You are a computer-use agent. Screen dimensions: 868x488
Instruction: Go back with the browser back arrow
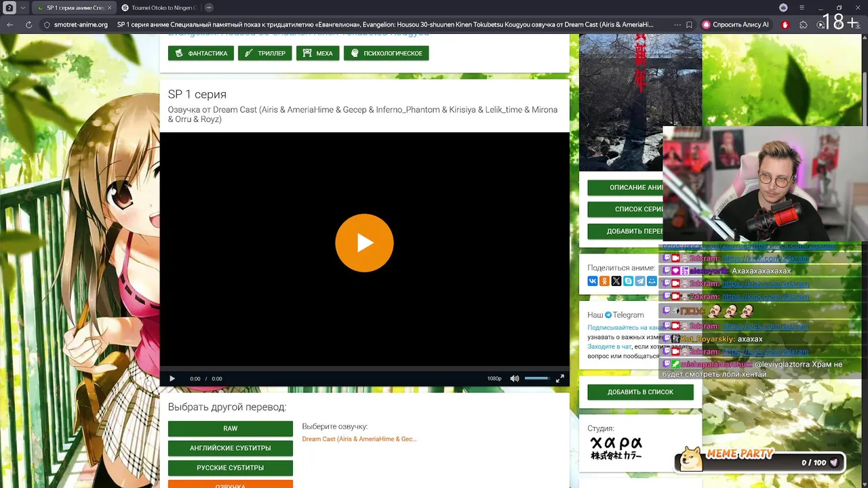10,24
